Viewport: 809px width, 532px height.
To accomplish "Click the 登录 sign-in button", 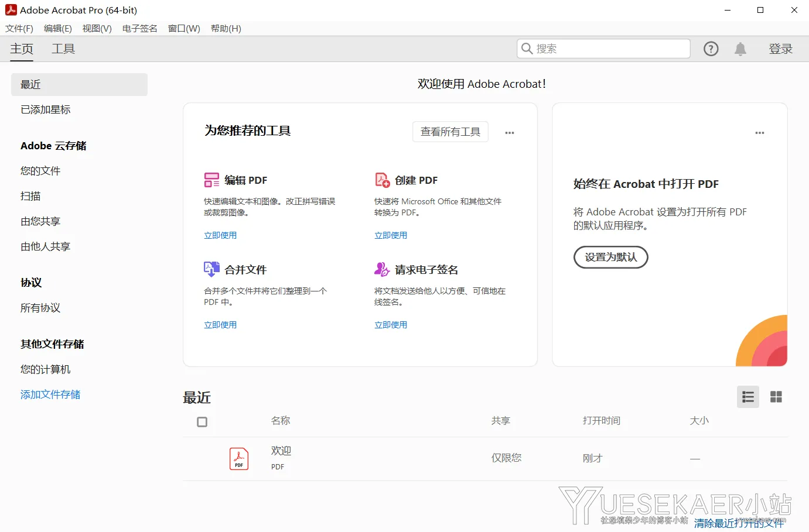I will [781, 49].
